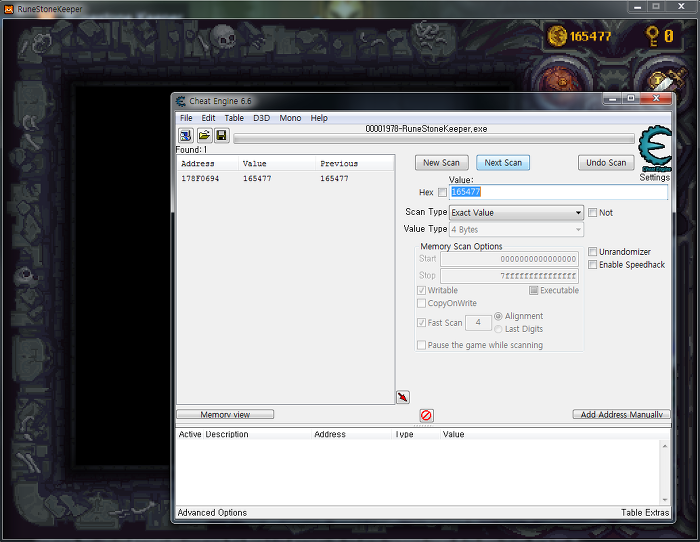Screen dimensions: 700x542
Task: Click the Value input field
Action: point(558,192)
